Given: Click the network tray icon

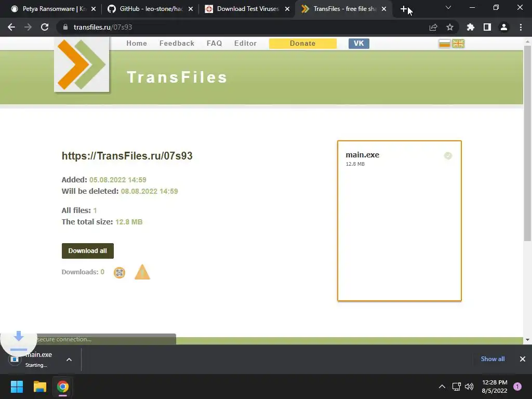Looking at the screenshot, I should point(456,387).
